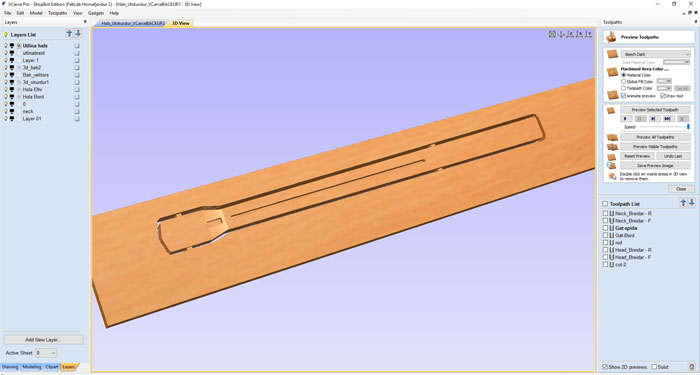700x375 pixels.
Task: Click toolpath icon beside cut-2
Action: point(612,264)
